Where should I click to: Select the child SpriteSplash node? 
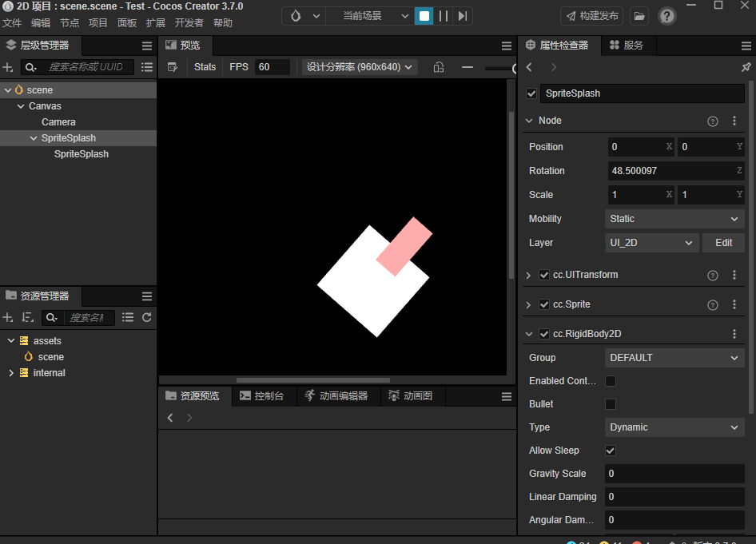81,154
